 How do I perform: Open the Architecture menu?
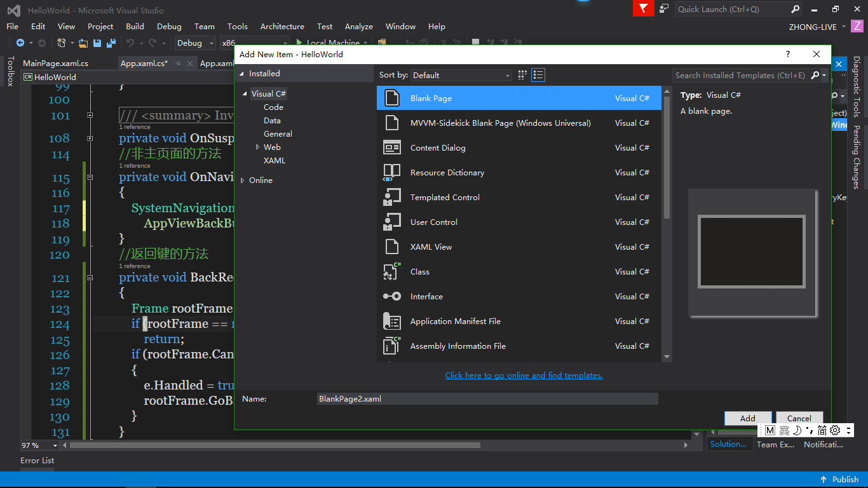coord(282,26)
